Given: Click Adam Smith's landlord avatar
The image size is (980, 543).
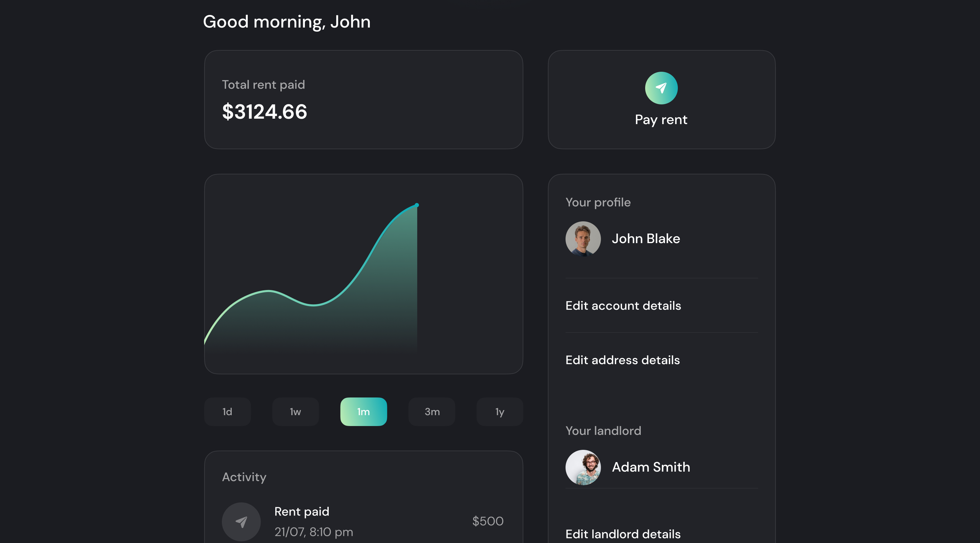Looking at the screenshot, I should click(583, 467).
